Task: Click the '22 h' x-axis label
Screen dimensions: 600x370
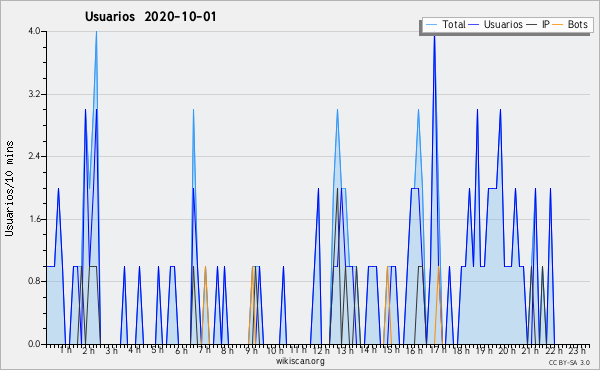Action: 554,351
